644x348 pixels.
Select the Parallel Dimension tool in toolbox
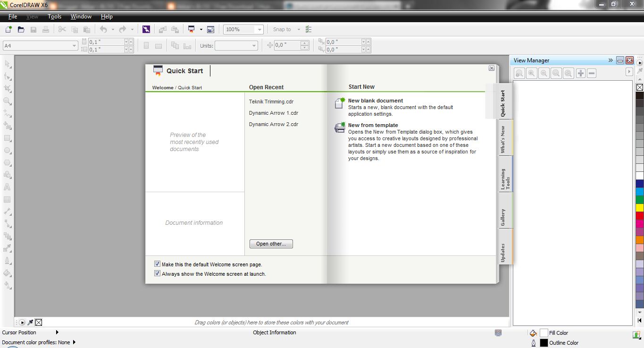(x=8, y=212)
